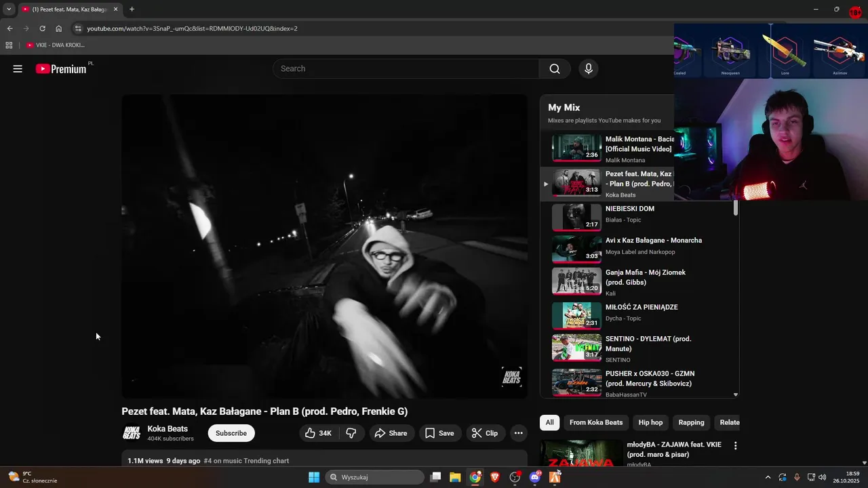
Task: Click the browser back arrow
Action: pos(9,28)
